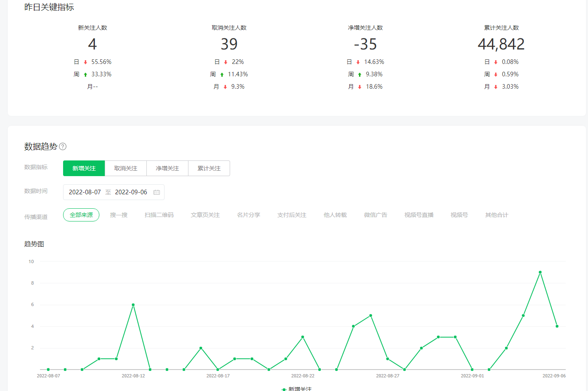Filter by 其他合计 channel

click(497, 215)
